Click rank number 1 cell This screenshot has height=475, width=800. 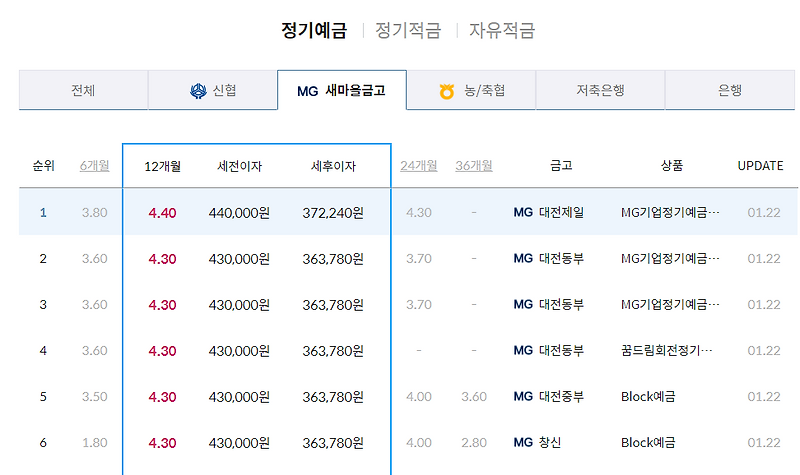click(x=43, y=212)
